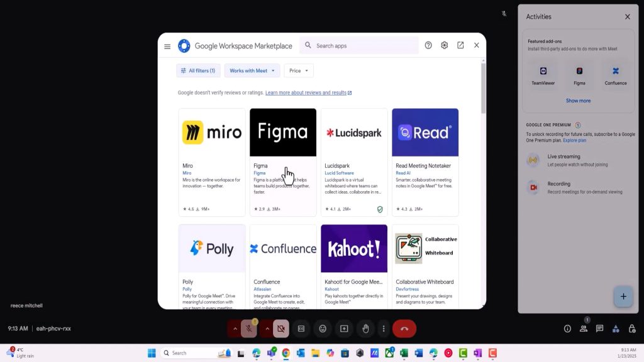Click the Marketplace vertical scrollbar
The image size is (644, 362).
tap(483, 88)
